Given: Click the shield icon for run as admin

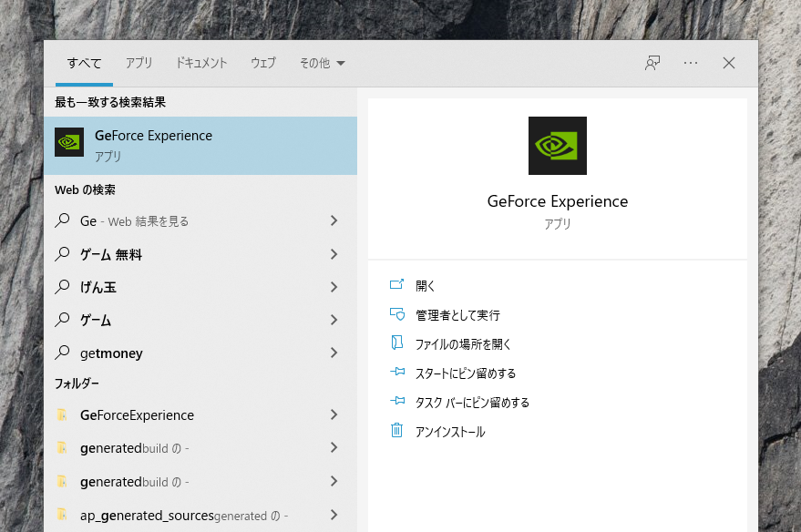Looking at the screenshot, I should (x=397, y=314).
